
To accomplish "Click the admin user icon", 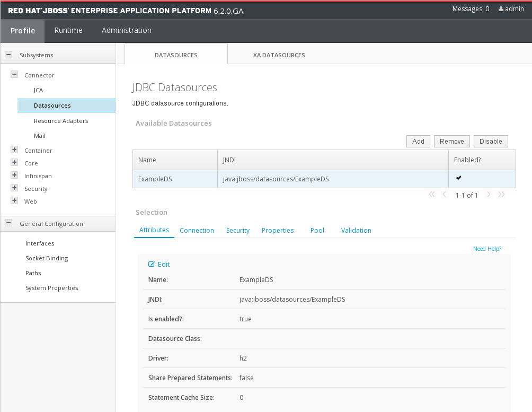I will pos(501,9).
